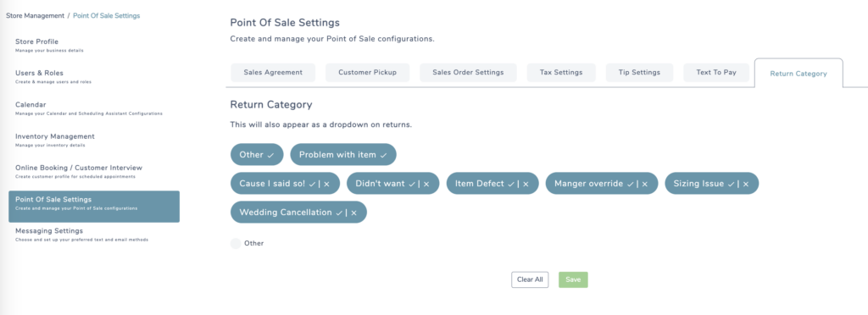Toggle checkmark on Sizing Issue chip

(731, 184)
